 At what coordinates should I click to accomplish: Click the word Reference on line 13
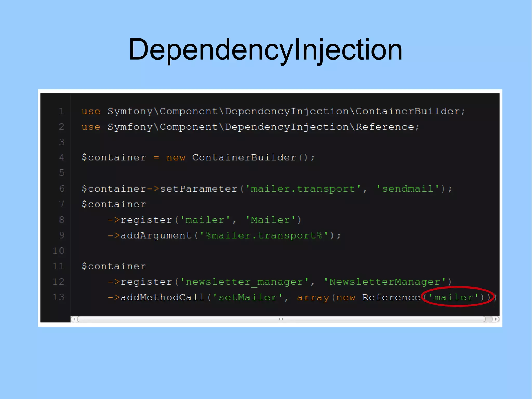(391, 297)
